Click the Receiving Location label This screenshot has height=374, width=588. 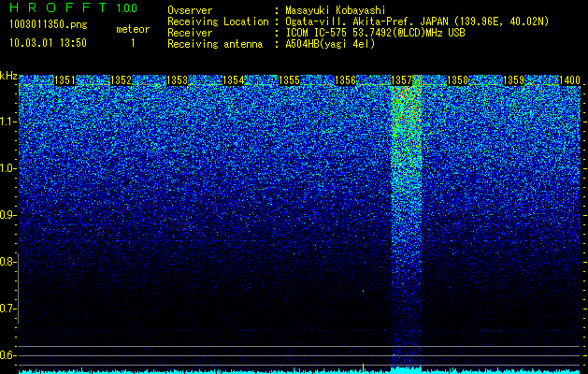[x=218, y=22]
